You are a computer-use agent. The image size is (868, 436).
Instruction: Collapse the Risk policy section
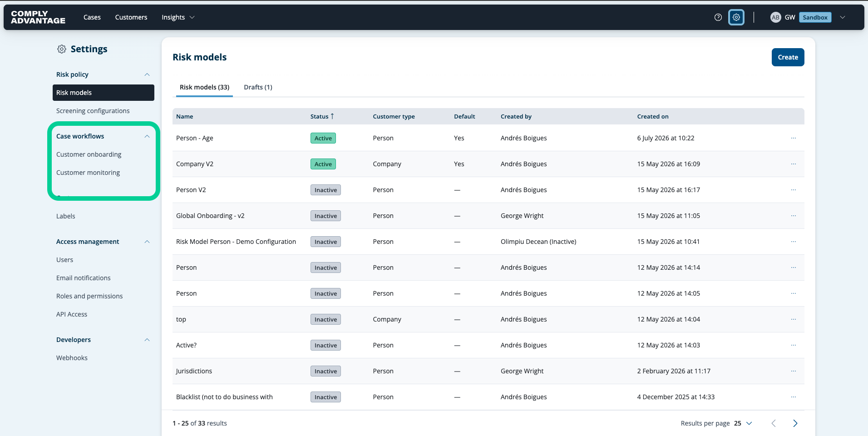(x=147, y=74)
